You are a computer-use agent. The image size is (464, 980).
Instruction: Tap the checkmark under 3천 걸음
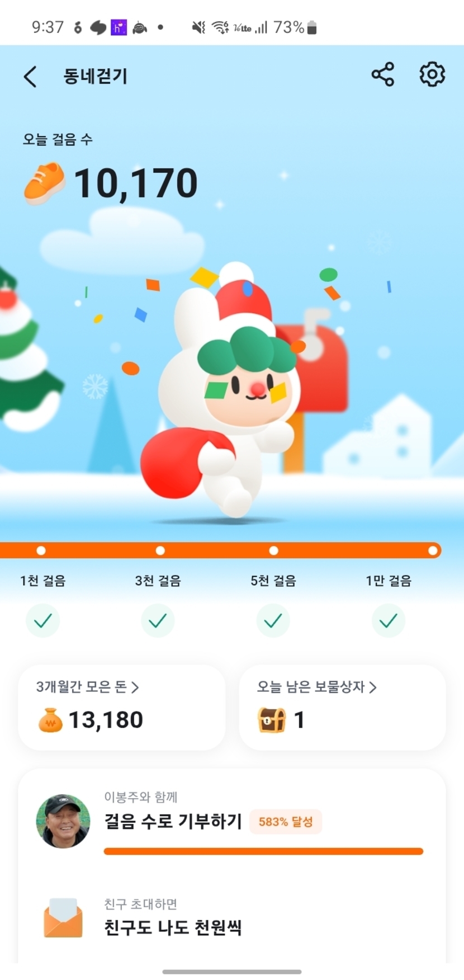(158, 620)
